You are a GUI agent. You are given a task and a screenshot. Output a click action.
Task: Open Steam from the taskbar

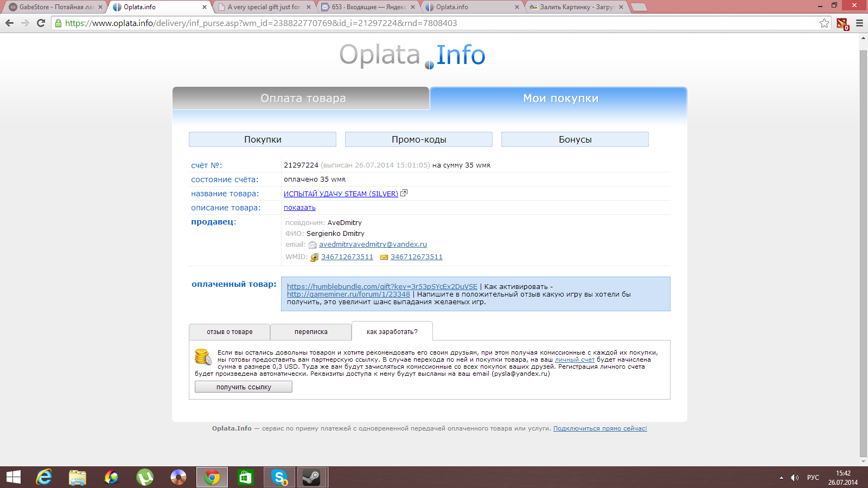[311, 477]
